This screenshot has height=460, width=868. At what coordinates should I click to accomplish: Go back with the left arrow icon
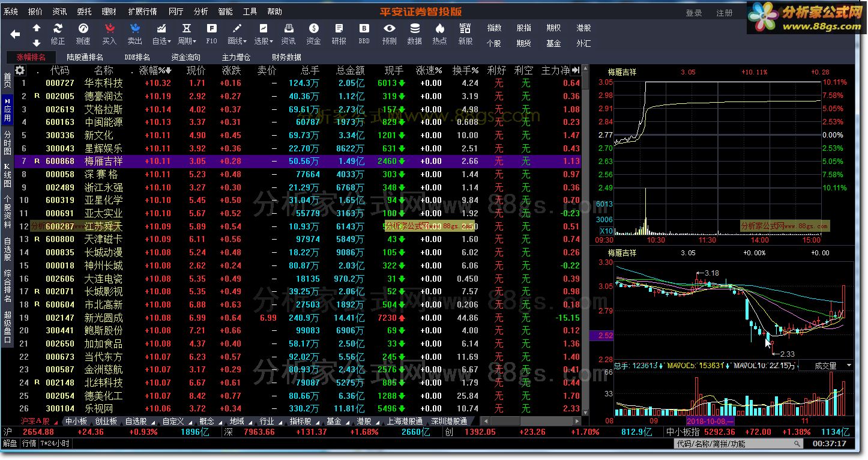pos(16,35)
